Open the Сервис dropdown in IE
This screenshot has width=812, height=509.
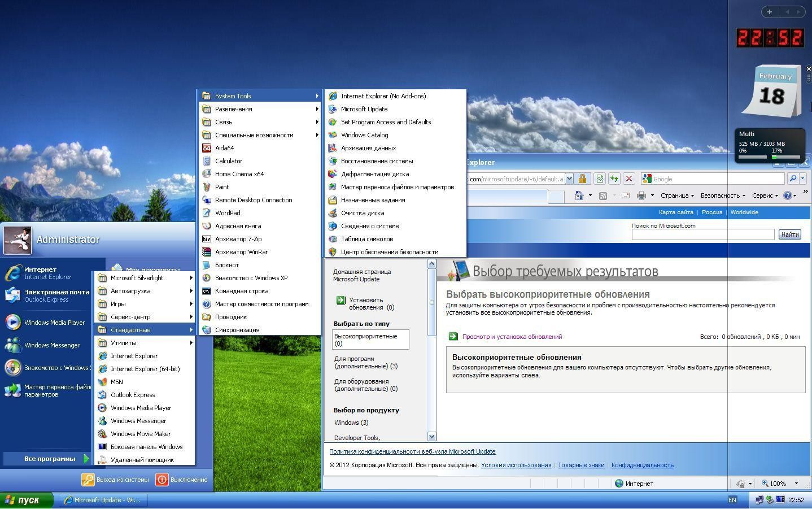click(x=765, y=195)
